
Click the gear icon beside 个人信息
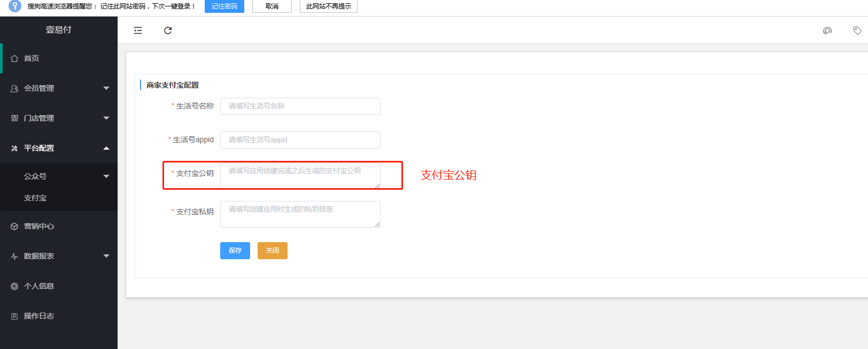tap(14, 286)
